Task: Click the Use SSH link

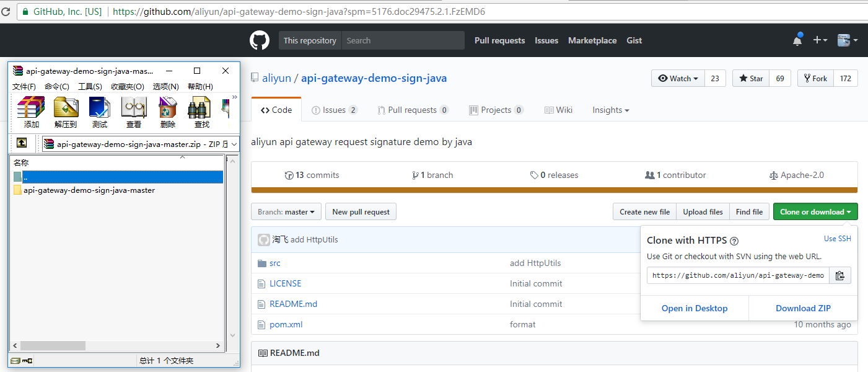Action: click(838, 239)
